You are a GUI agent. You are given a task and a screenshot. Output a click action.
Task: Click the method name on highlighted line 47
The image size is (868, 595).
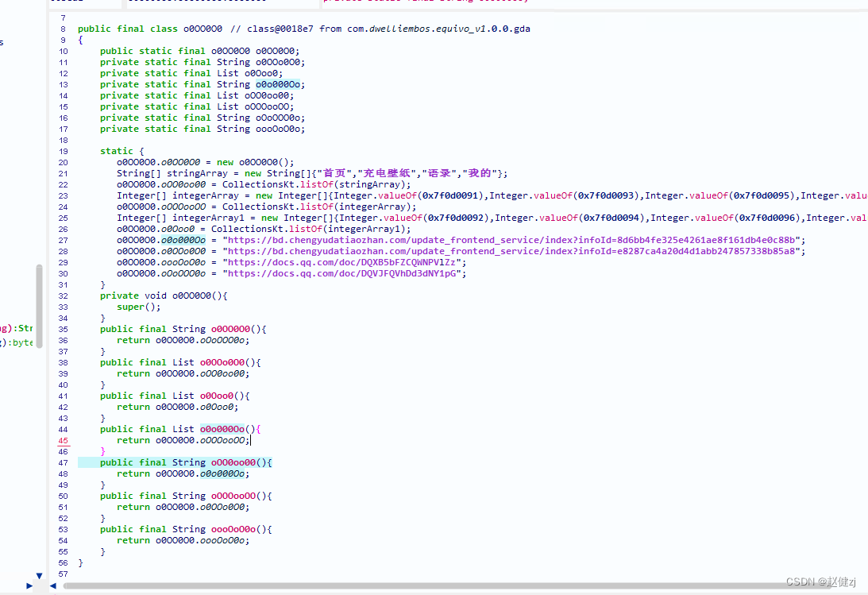(x=233, y=462)
